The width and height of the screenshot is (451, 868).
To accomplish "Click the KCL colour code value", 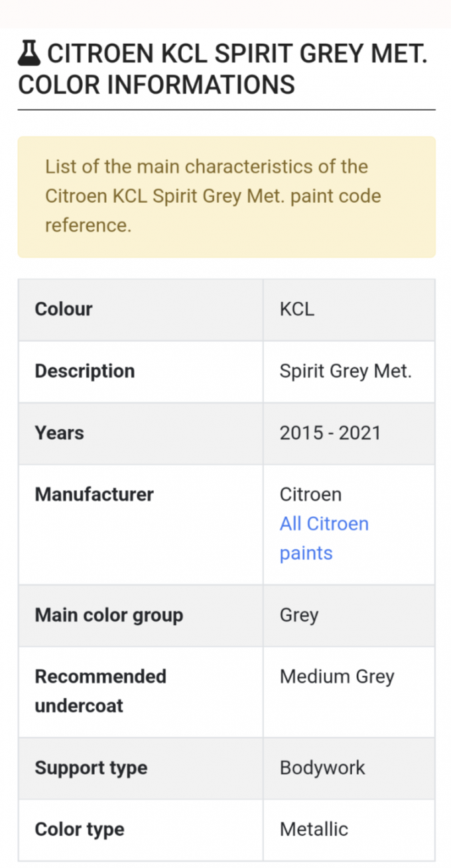I will coord(297,309).
